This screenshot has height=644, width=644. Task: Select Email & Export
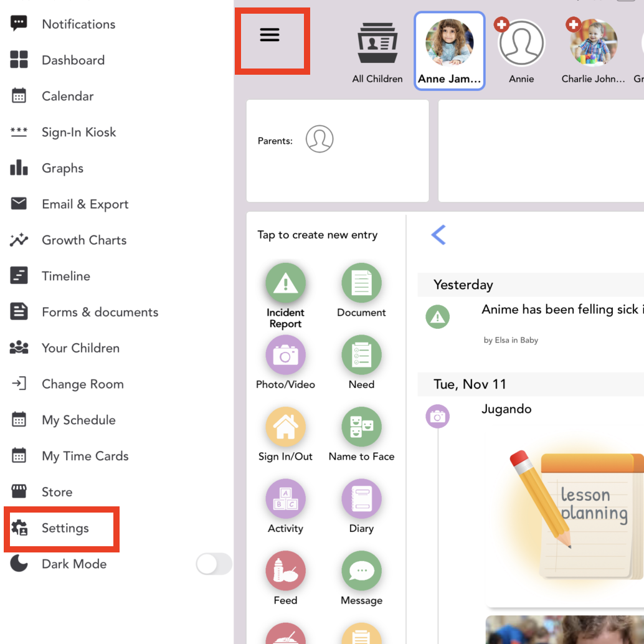click(85, 204)
